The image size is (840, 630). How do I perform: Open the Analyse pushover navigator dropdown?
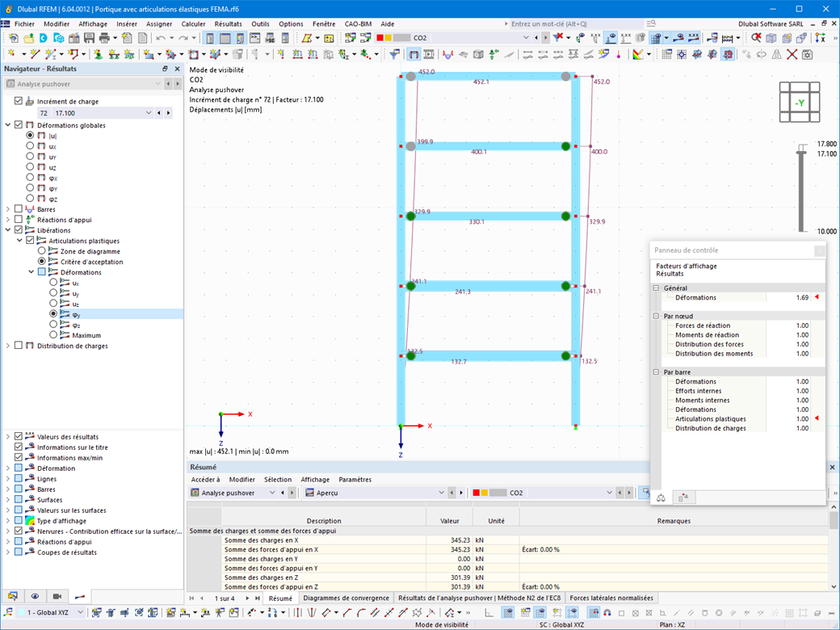point(157,83)
